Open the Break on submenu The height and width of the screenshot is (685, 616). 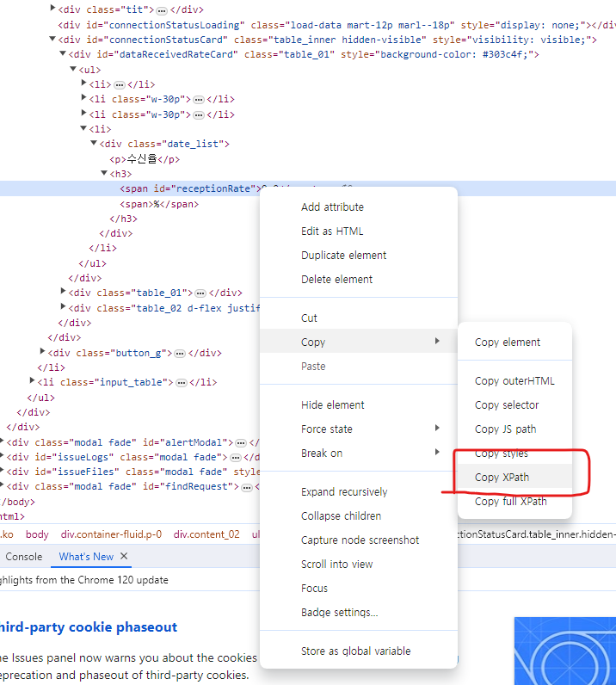pos(358,453)
